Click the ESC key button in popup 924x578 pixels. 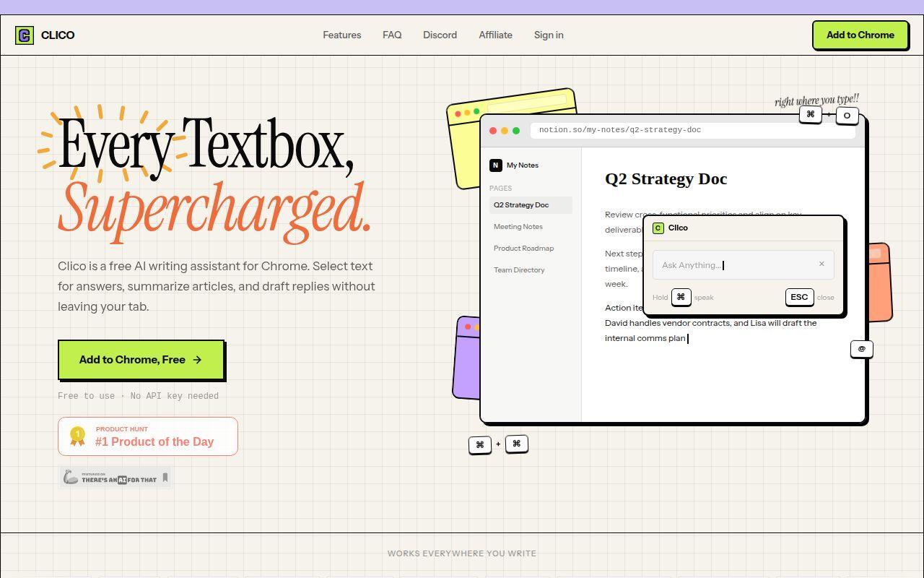point(799,297)
